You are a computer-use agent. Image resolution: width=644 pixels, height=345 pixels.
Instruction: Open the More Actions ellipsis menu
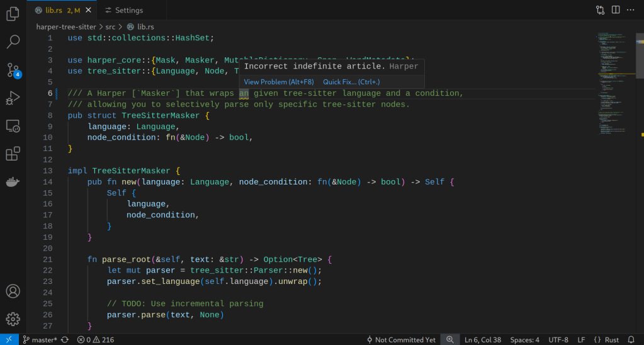pyautogui.click(x=631, y=10)
